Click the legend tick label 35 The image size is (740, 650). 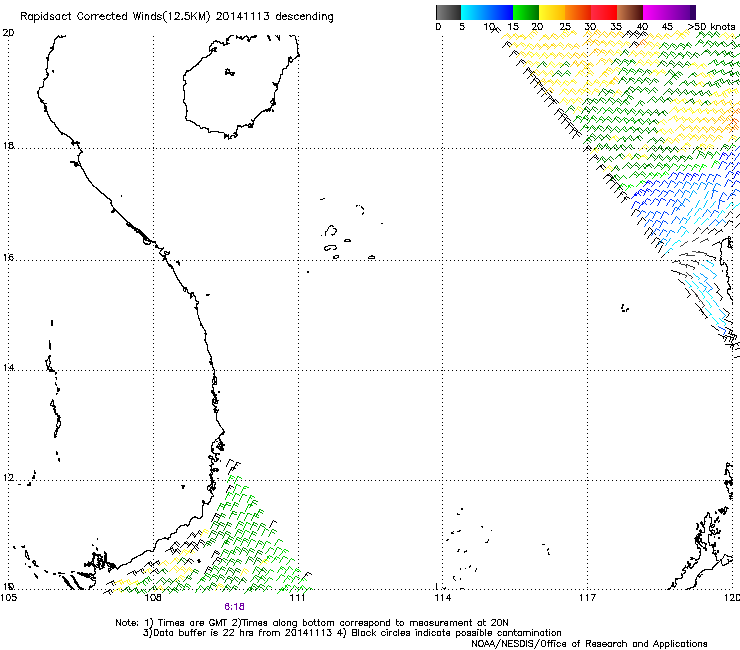(x=616, y=26)
